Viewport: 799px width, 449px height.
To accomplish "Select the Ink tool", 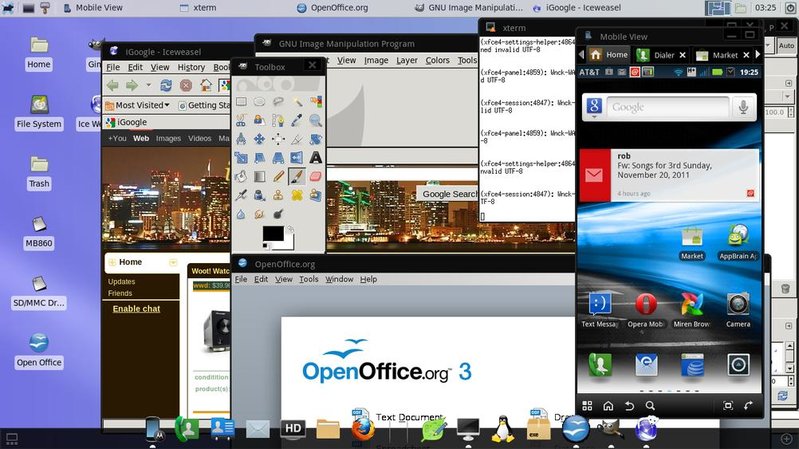I will [x=259, y=195].
